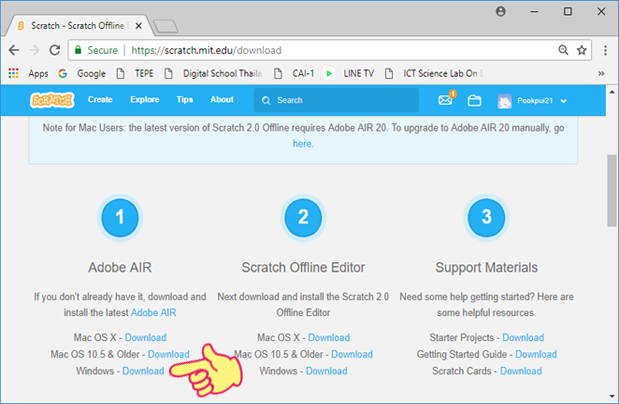Open the Digital School Thailand bookmark
The width and height of the screenshot is (619, 404).
click(213, 73)
